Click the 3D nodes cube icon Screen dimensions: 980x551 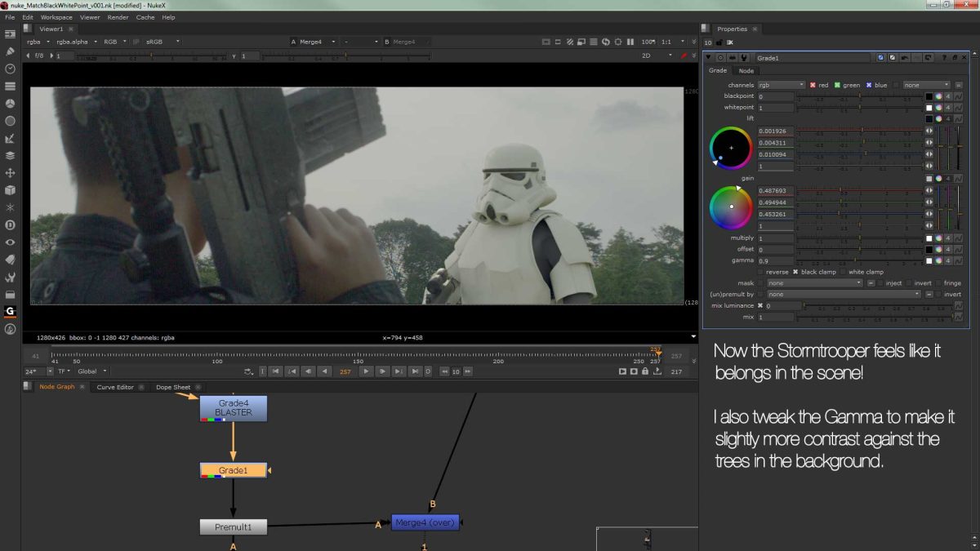coord(11,190)
